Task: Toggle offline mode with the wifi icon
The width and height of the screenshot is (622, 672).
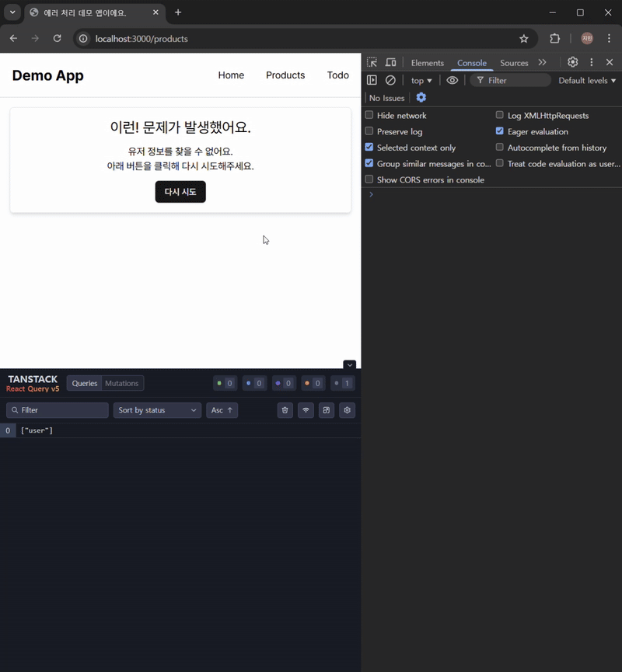Action: pos(306,410)
